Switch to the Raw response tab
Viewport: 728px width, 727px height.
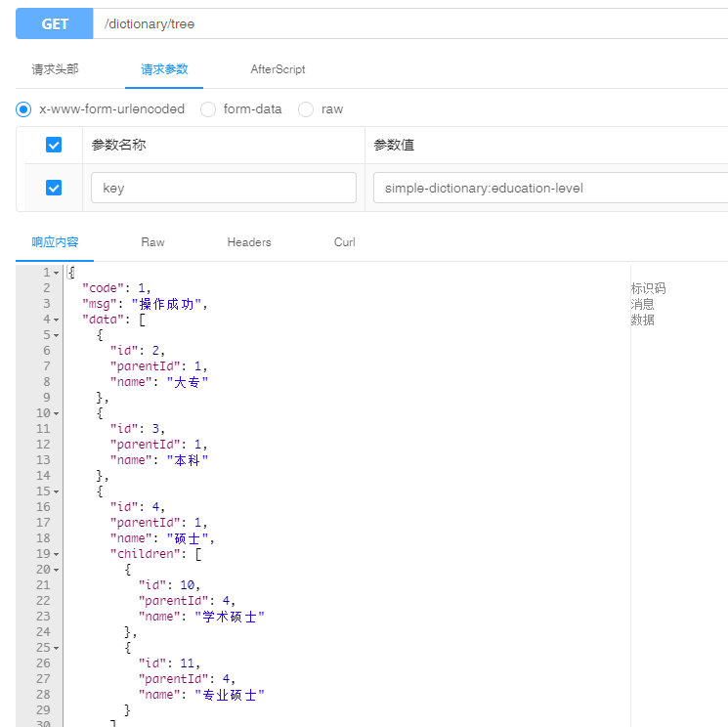click(x=152, y=242)
